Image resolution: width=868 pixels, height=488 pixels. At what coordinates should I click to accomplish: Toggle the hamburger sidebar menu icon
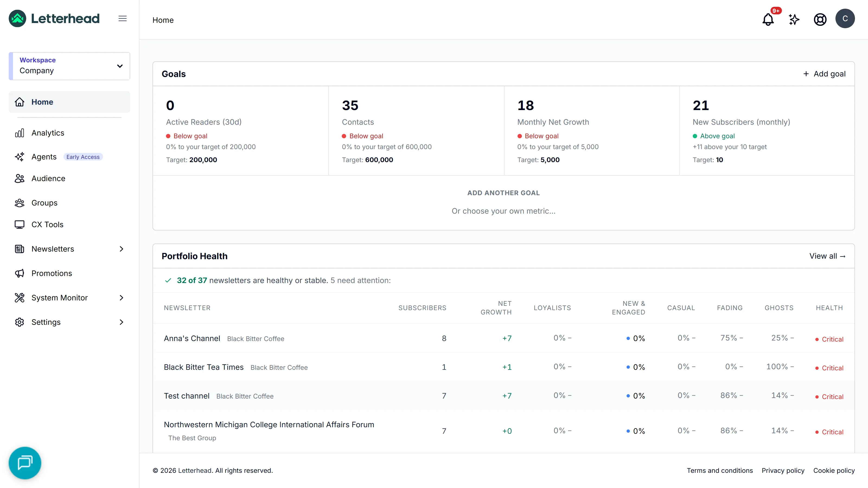coord(123,18)
